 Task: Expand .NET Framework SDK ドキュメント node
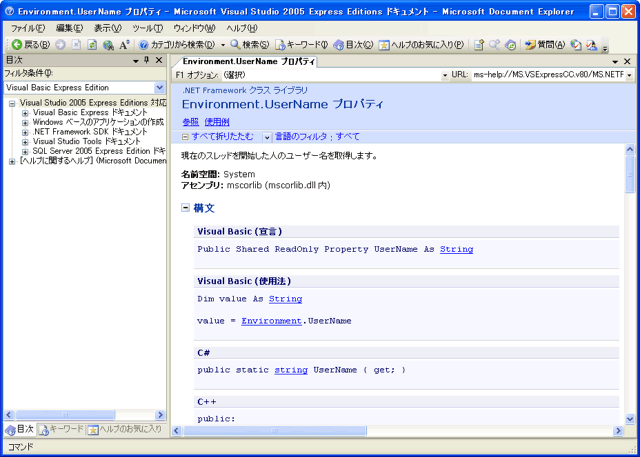(25, 133)
